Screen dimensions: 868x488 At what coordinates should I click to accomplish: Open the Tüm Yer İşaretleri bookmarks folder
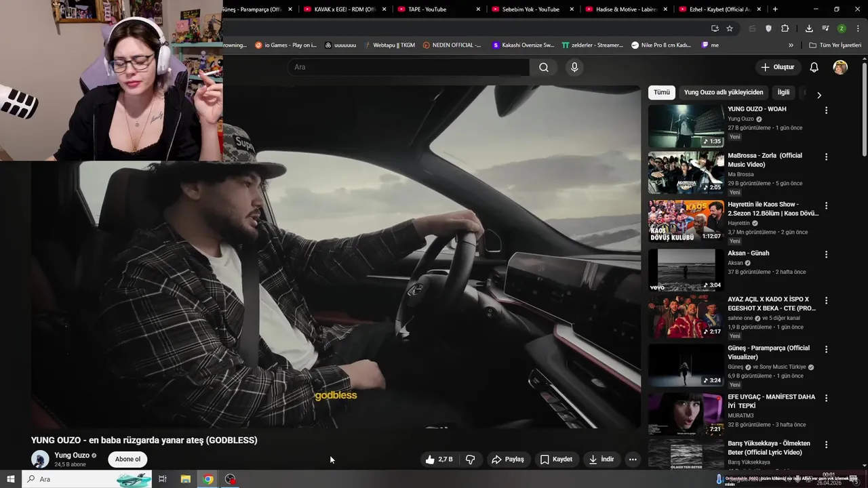pyautogui.click(x=835, y=45)
